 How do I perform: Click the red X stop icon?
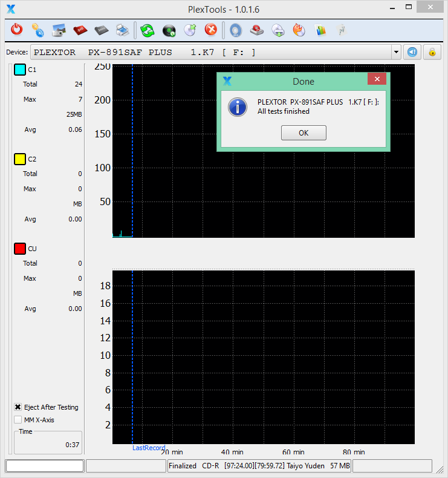click(x=211, y=30)
